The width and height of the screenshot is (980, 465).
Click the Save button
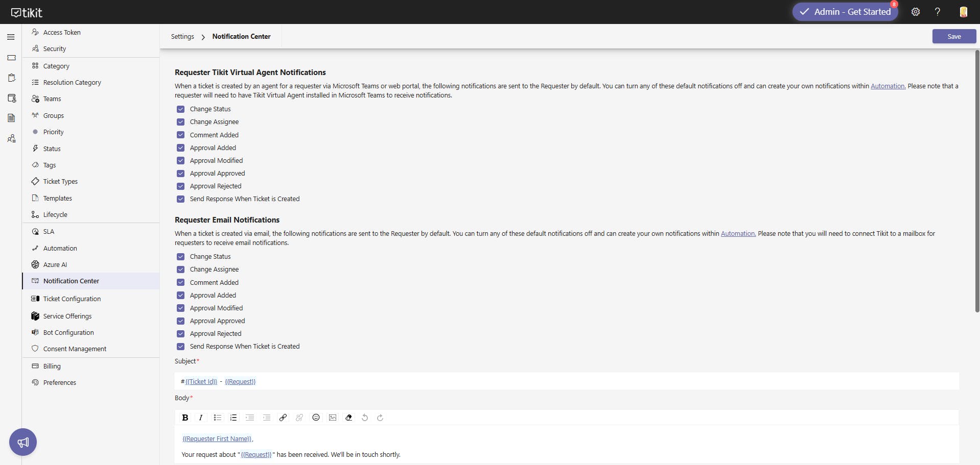point(954,36)
